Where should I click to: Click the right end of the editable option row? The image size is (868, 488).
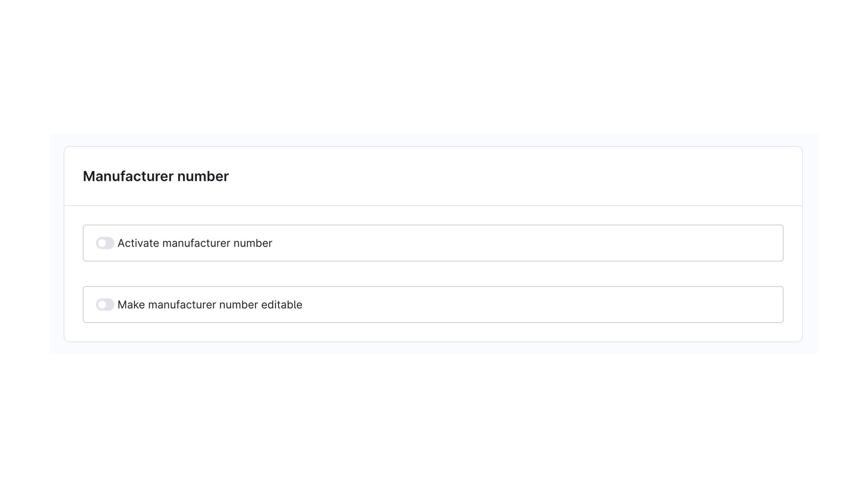(769, 305)
